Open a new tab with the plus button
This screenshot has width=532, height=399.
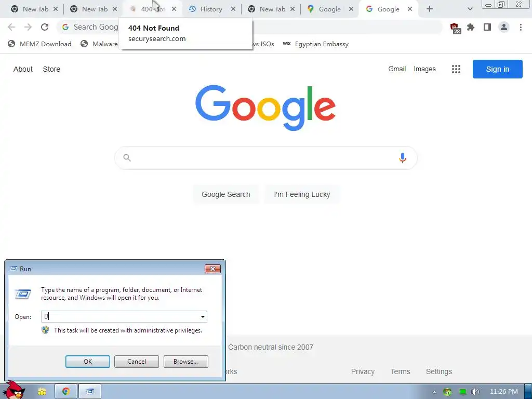(x=430, y=9)
